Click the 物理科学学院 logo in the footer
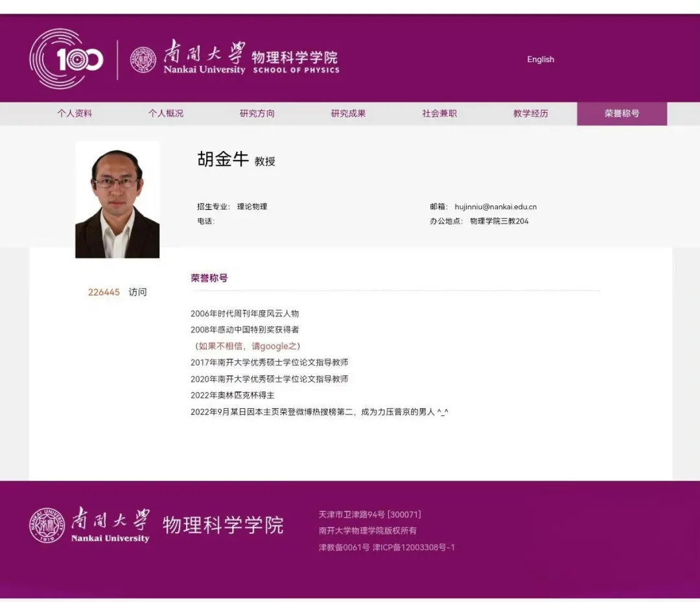This screenshot has width=700, height=602. pyautogui.click(x=222, y=526)
